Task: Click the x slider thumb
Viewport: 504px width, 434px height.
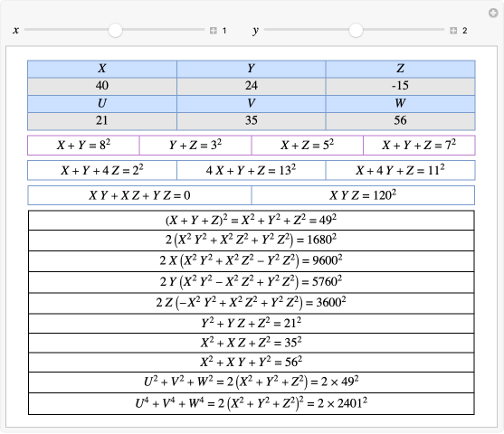Action: coord(115,30)
